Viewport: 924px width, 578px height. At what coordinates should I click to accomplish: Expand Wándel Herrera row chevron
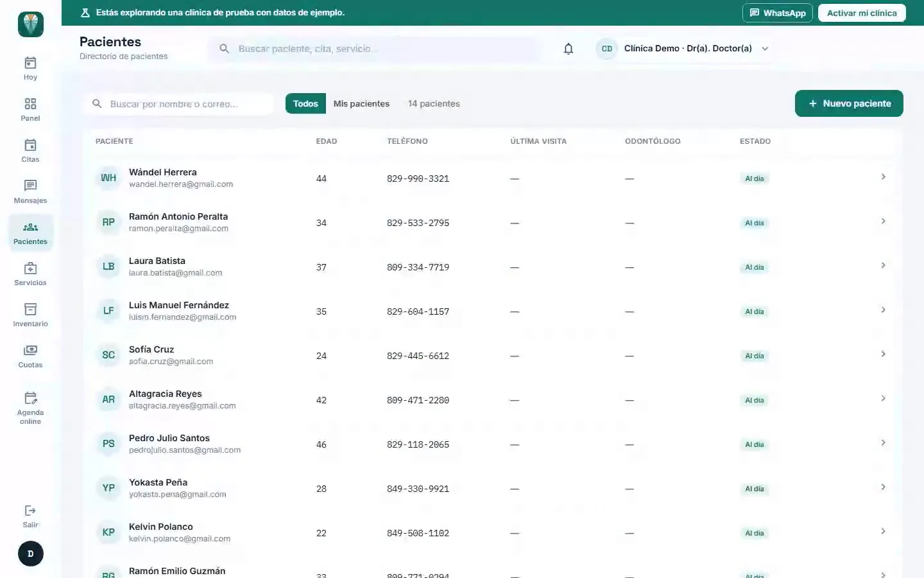coord(884,177)
